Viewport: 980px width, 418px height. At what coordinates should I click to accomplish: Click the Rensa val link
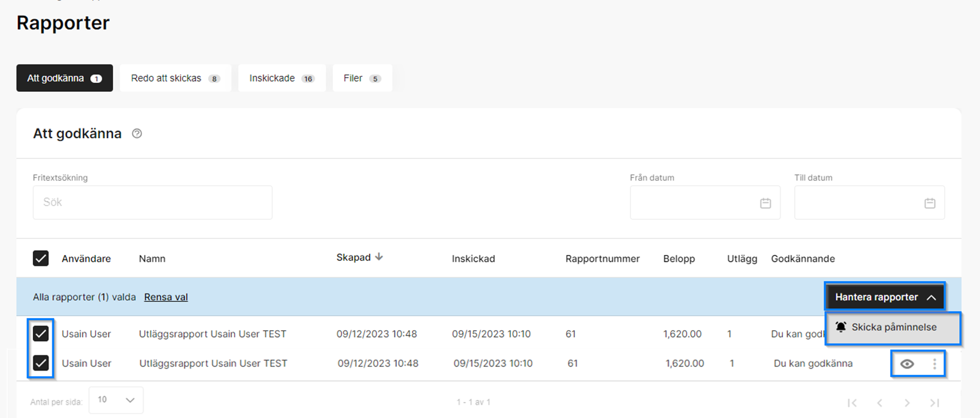click(x=166, y=297)
